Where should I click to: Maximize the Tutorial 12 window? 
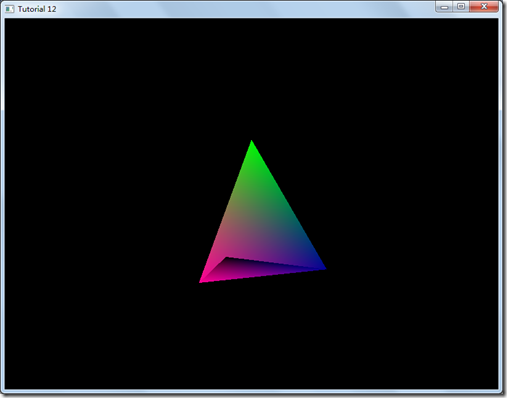(x=461, y=7)
